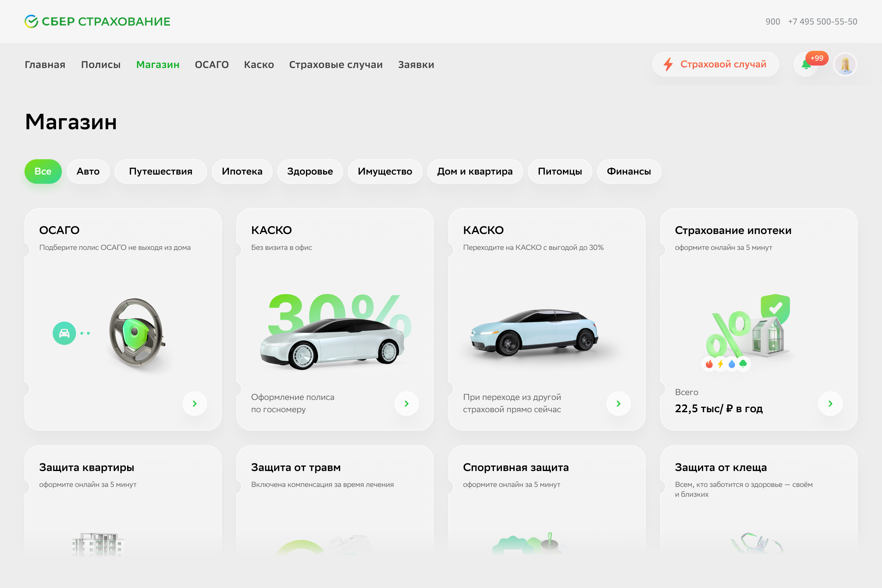Click arrow on Страхование ипотеки card
The height and width of the screenshot is (588, 882).
click(x=830, y=404)
